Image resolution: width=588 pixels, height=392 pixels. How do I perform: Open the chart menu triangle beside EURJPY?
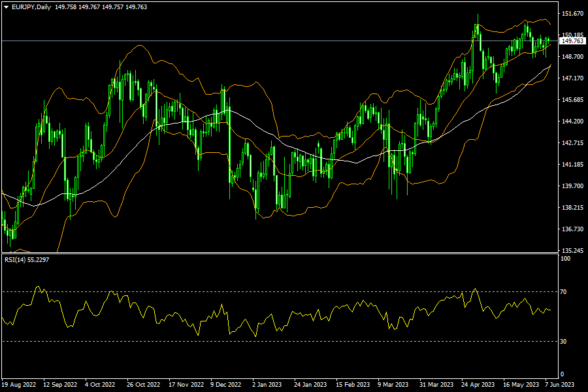7,7
